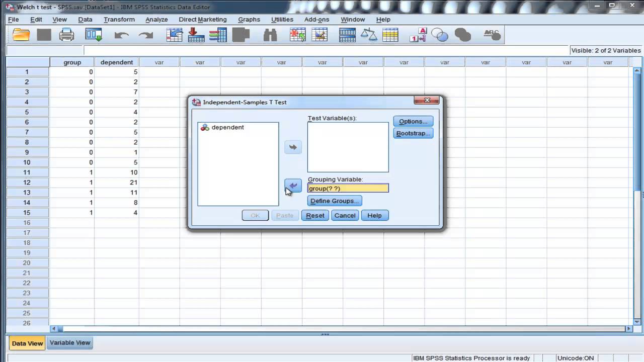Screen dimensions: 644x362
Task: Open the Direct Marketing menu
Action: point(203,19)
